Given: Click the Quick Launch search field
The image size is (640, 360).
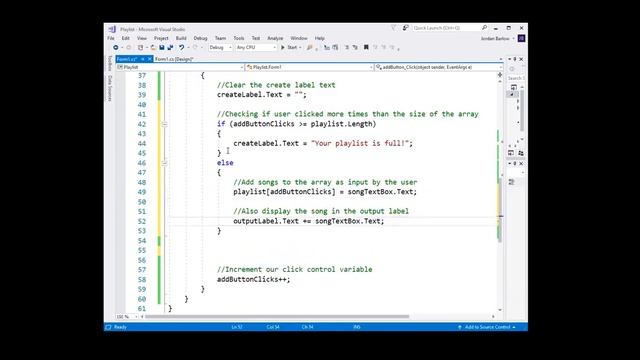Looking at the screenshot, I should pos(446,28).
